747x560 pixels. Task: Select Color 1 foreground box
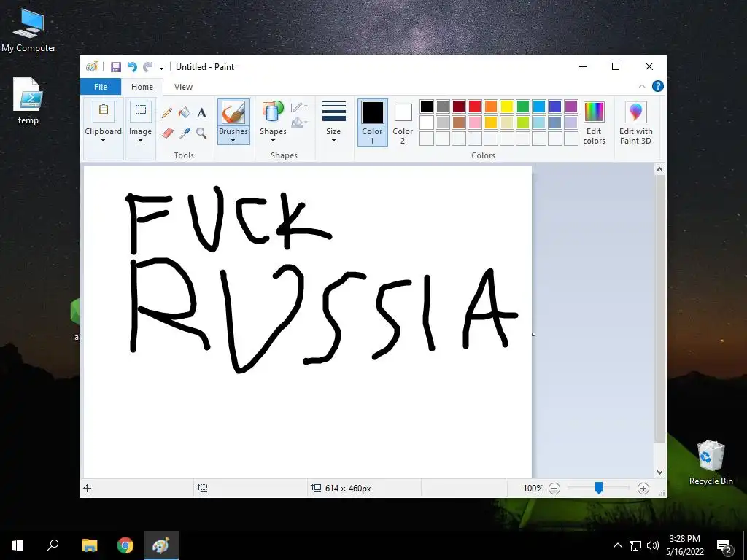coord(372,122)
